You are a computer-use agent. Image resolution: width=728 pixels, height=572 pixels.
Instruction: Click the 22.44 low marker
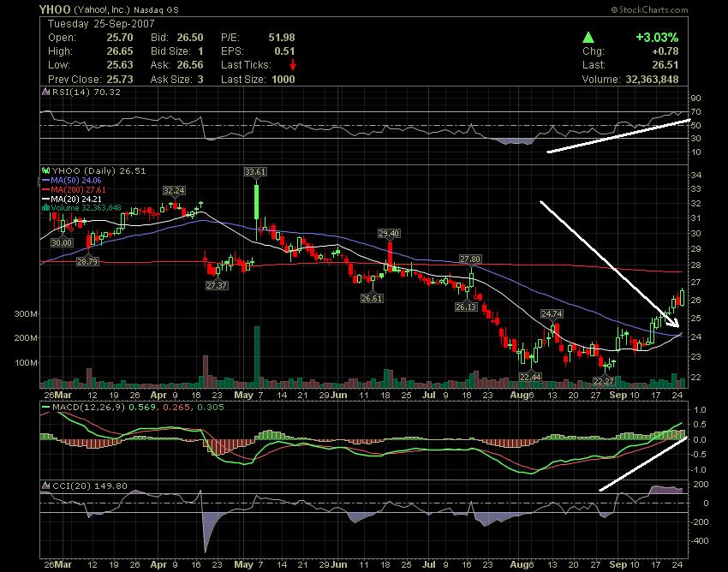pos(530,377)
